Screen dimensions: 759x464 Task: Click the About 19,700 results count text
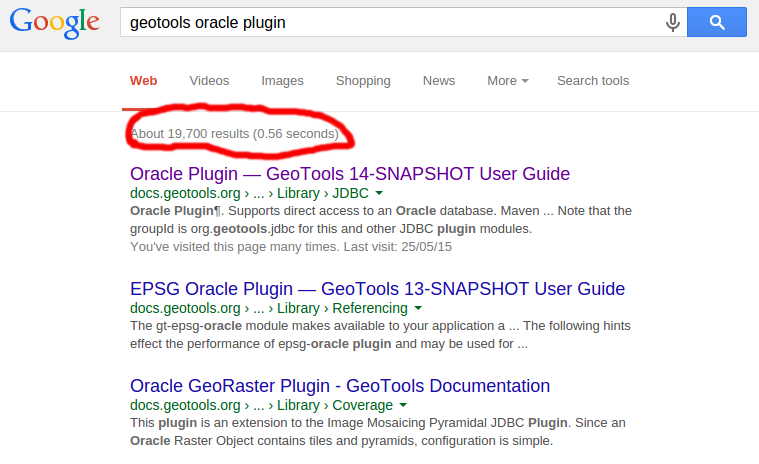[234, 134]
